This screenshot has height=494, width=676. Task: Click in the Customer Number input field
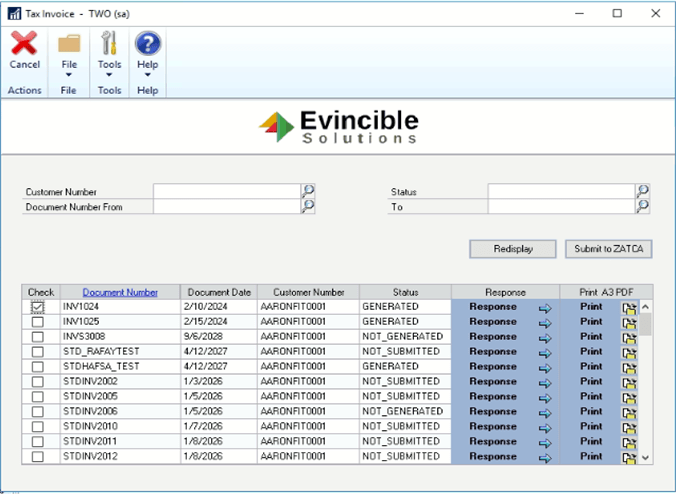click(x=227, y=191)
